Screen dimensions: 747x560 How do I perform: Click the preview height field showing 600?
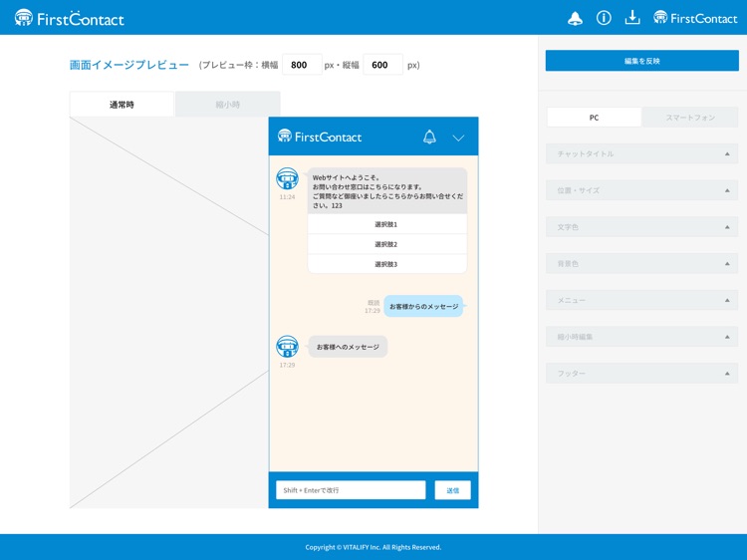tap(383, 65)
